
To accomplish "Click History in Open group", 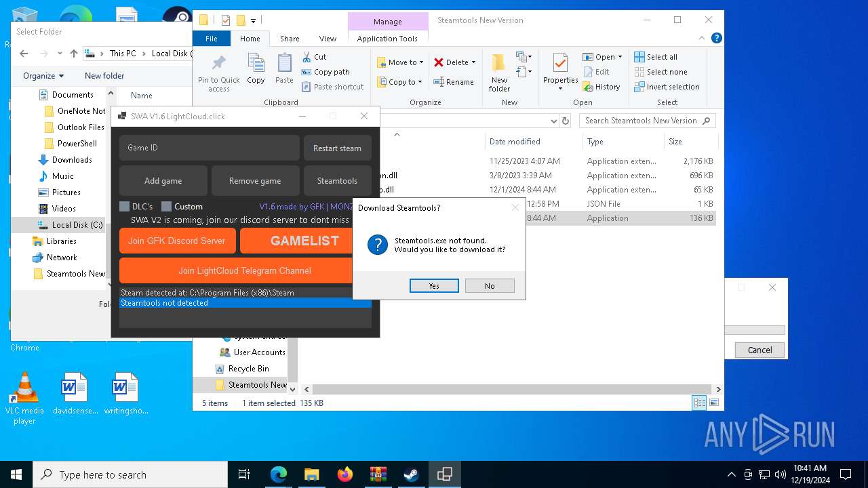I will point(601,87).
